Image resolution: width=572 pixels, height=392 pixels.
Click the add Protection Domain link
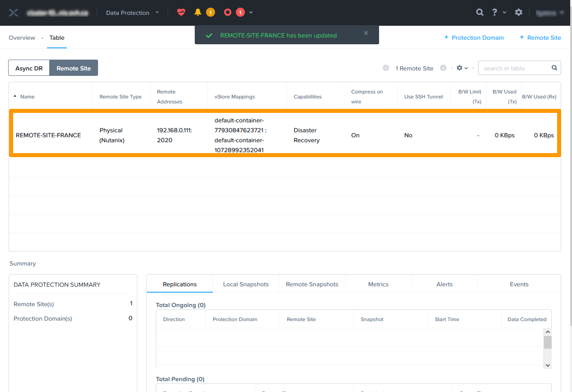(x=474, y=38)
